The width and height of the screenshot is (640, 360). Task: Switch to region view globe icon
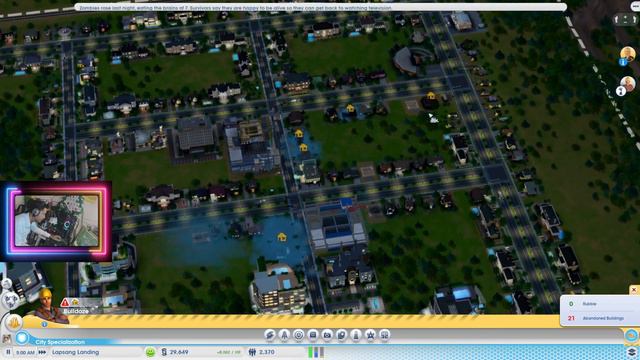click(631, 336)
